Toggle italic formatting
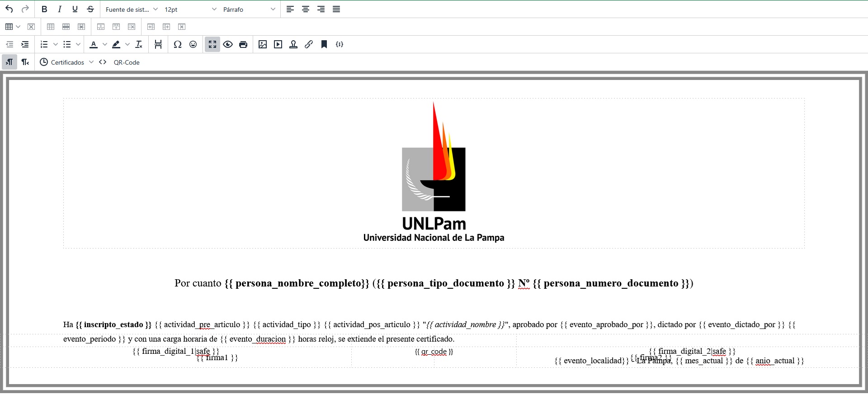 (60, 9)
